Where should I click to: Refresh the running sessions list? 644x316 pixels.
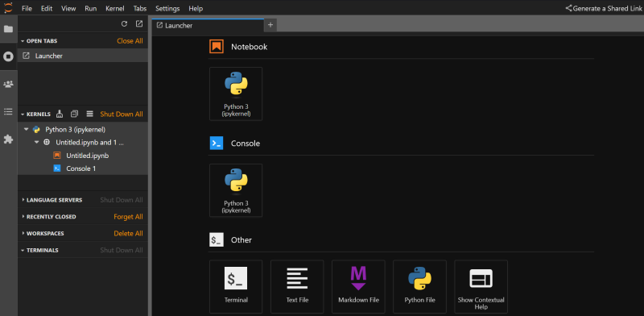pyautogui.click(x=125, y=24)
